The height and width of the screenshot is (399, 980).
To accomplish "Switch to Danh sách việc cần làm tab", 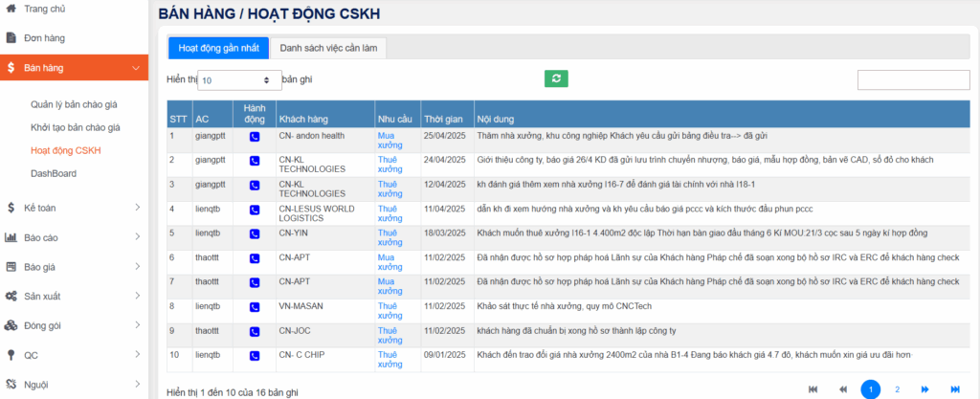I will (x=328, y=48).
